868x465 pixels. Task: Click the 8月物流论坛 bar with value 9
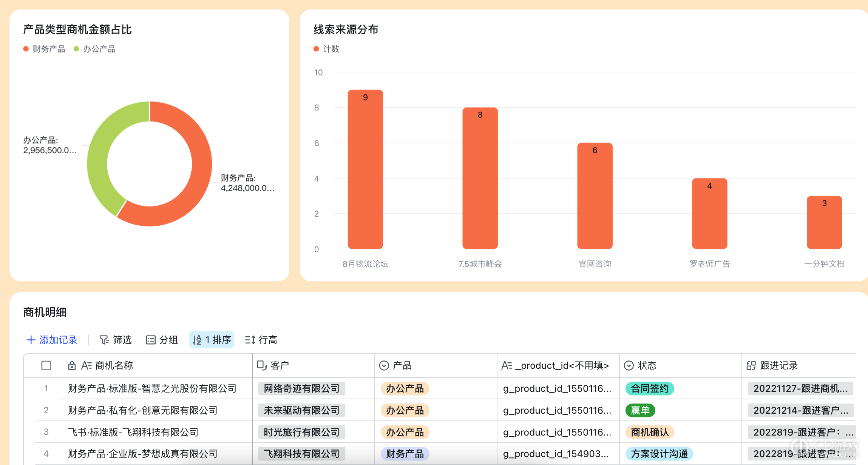[365, 169]
